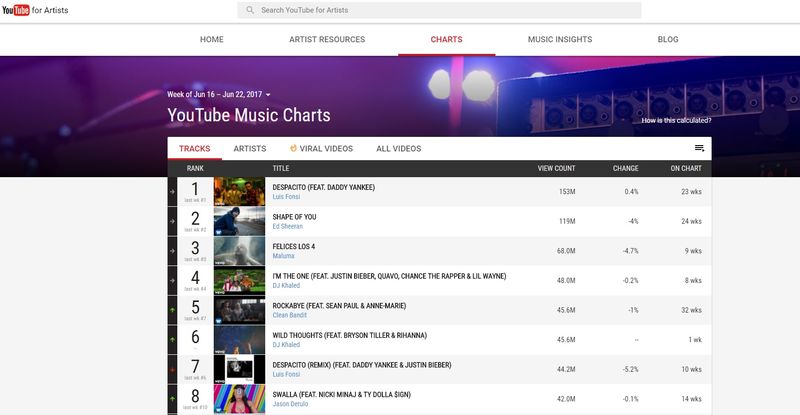
Task: Click the down arrow icon for Despacito (Remix)
Action: tap(172, 370)
